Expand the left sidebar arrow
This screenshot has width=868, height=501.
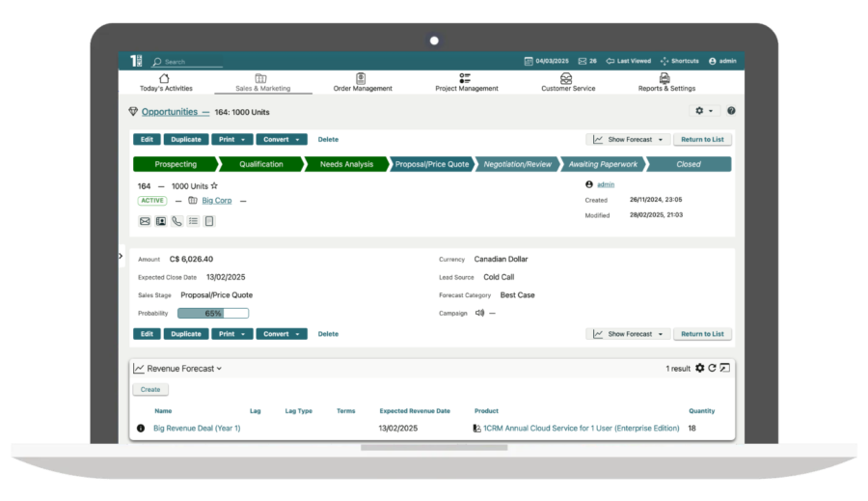(121, 257)
